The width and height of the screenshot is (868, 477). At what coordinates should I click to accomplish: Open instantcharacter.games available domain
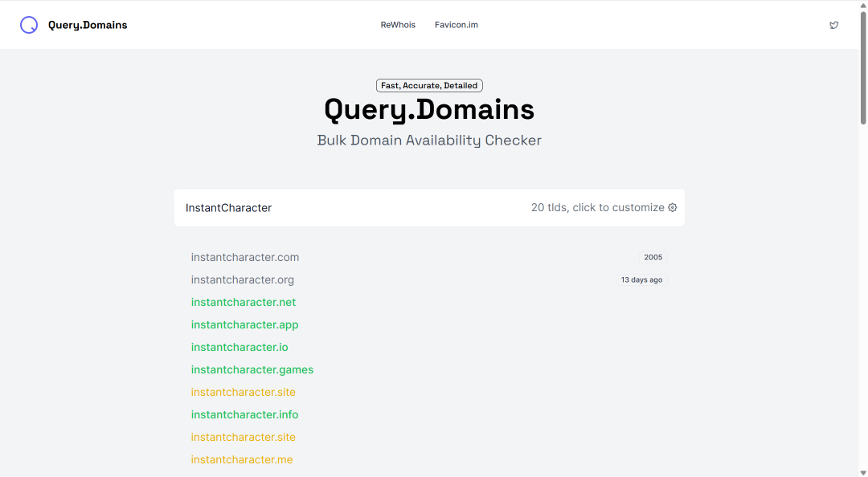tap(252, 369)
